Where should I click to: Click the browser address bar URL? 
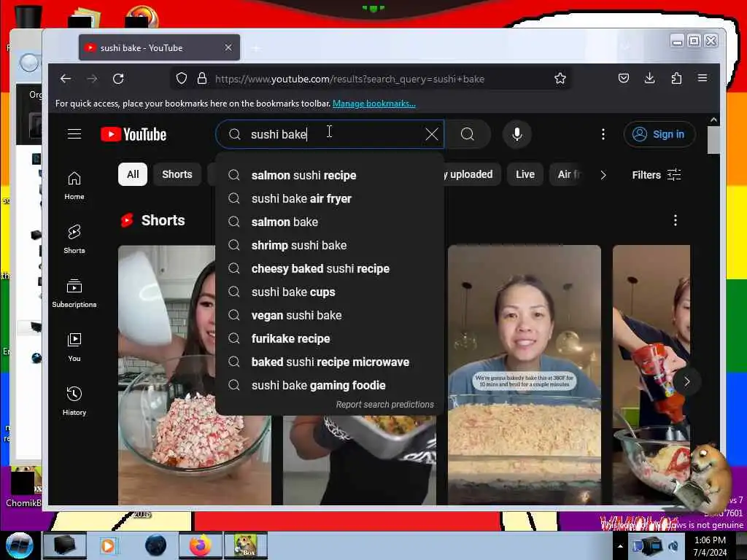click(349, 79)
